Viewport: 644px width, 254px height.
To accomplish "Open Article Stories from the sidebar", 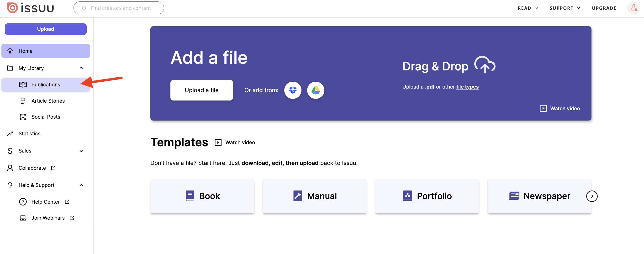I will tap(48, 101).
